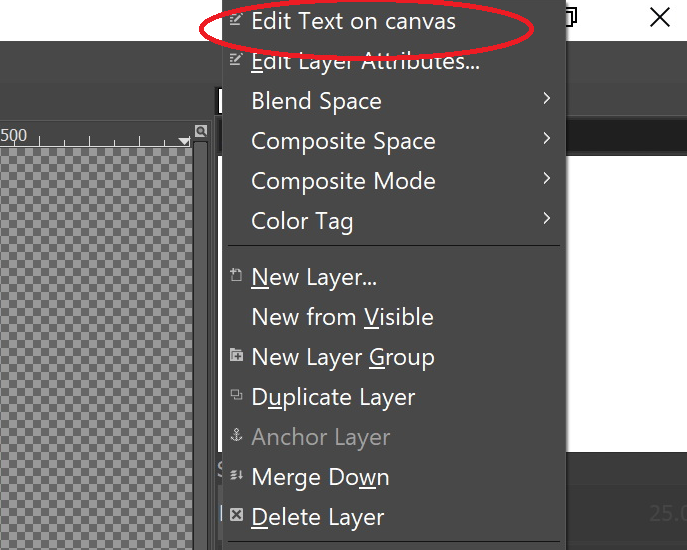Click the New Layer Group folder icon
The image size is (687, 550).
236,356
